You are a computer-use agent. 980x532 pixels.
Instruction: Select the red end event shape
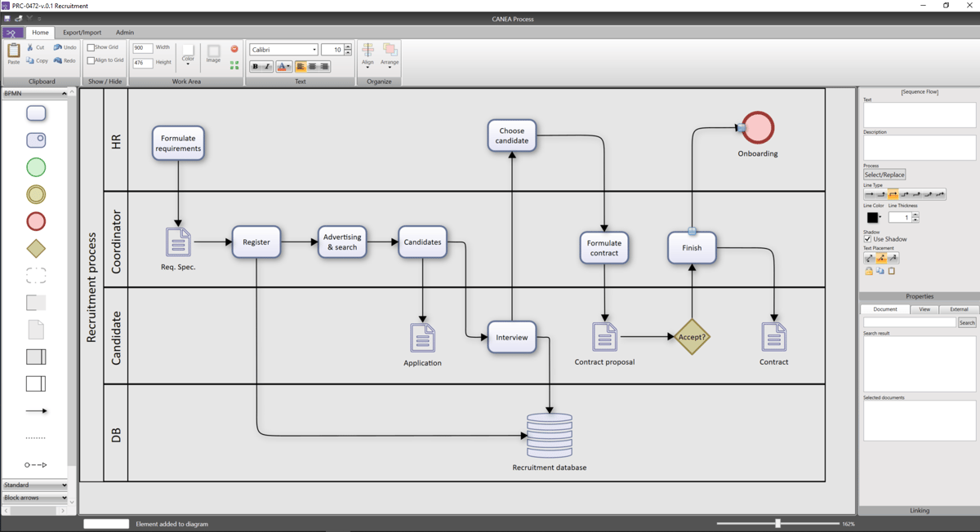click(35, 220)
